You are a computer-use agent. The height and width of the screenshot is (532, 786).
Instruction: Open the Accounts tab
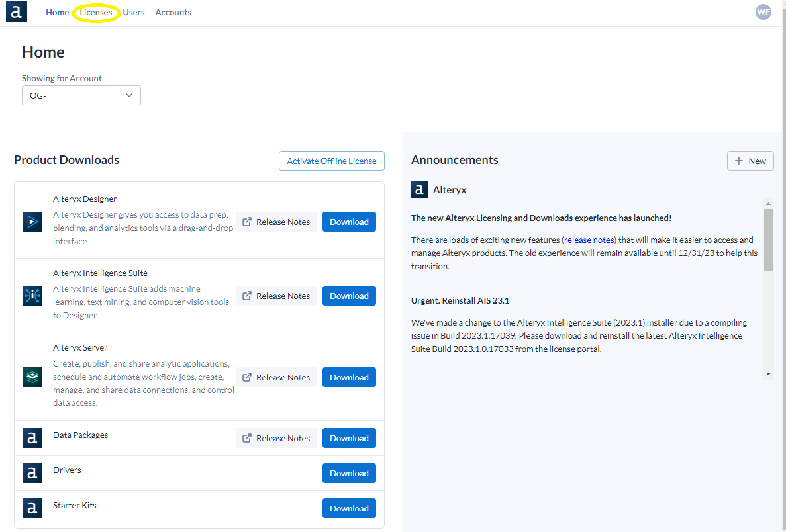[x=173, y=13]
